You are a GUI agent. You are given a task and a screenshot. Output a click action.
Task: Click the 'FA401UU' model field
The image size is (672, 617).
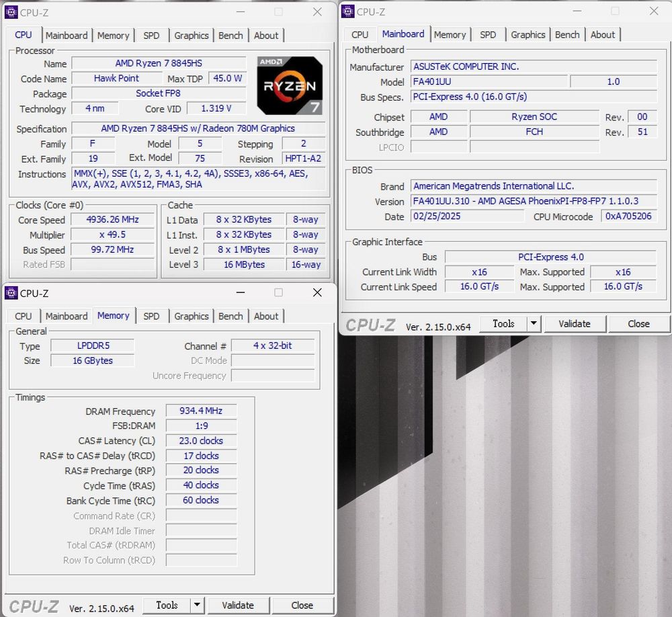coord(489,81)
